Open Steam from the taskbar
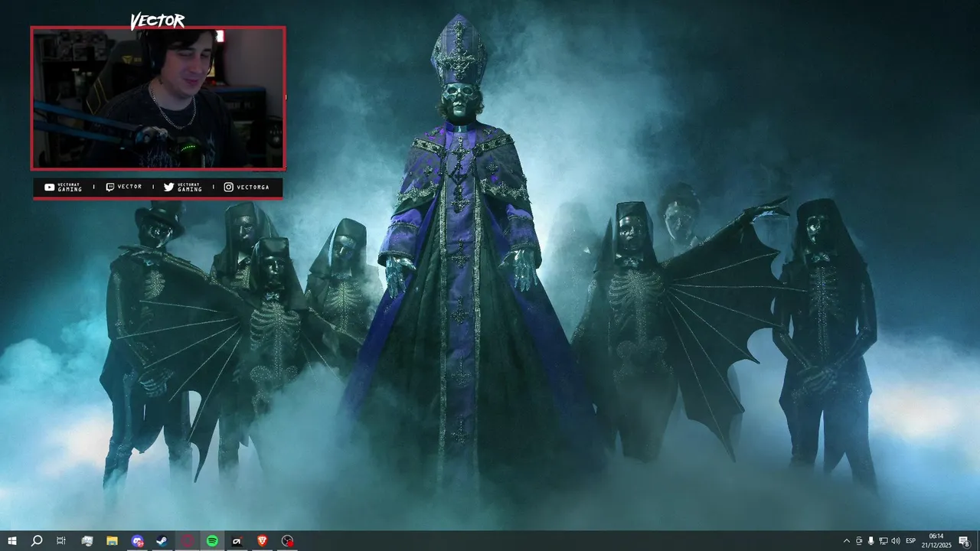Image resolution: width=980 pixels, height=551 pixels. [x=162, y=541]
